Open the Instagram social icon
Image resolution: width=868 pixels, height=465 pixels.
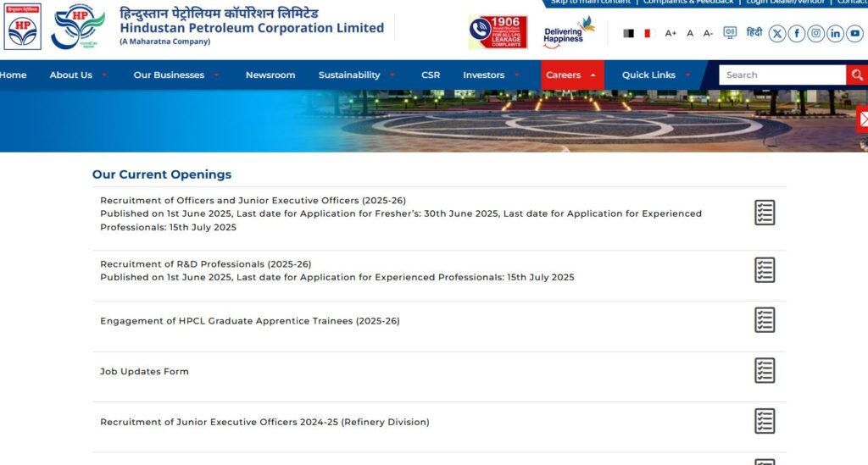pyautogui.click(x=816, y=34)
